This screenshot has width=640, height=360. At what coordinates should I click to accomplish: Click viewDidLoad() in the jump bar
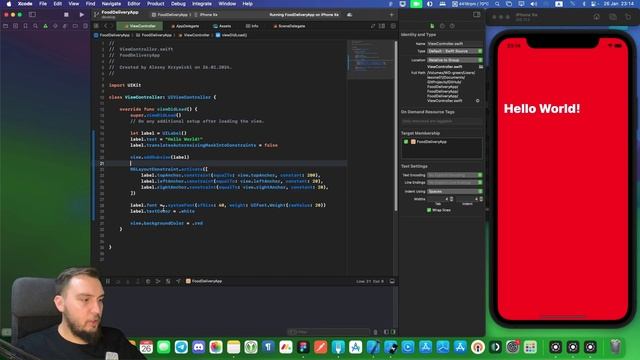coord(231,35)
